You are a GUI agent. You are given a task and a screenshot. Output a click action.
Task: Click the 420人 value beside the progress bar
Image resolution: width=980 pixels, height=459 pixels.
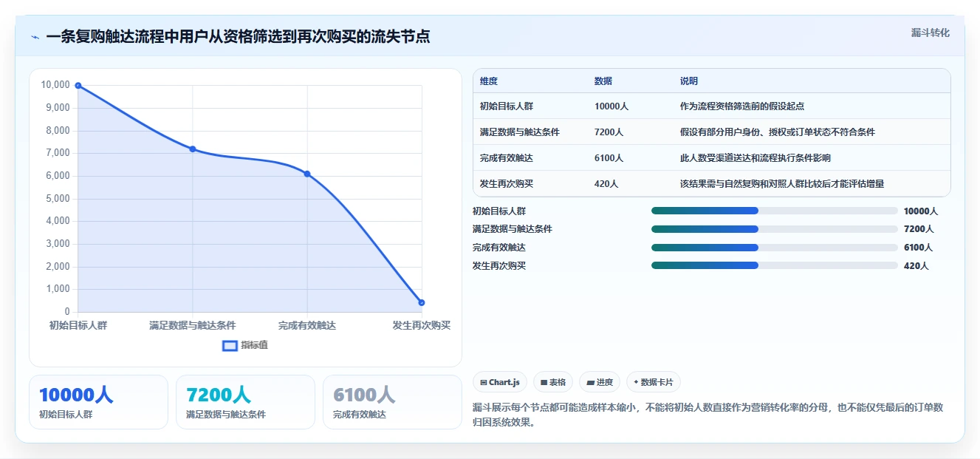pyautogui.click(x=916, y=265)
